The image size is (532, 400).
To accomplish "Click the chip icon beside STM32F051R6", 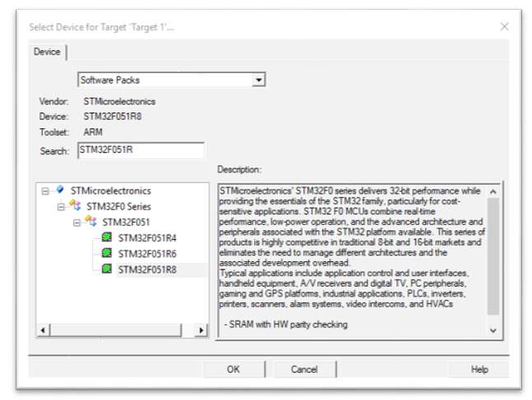I will [107, 253].
